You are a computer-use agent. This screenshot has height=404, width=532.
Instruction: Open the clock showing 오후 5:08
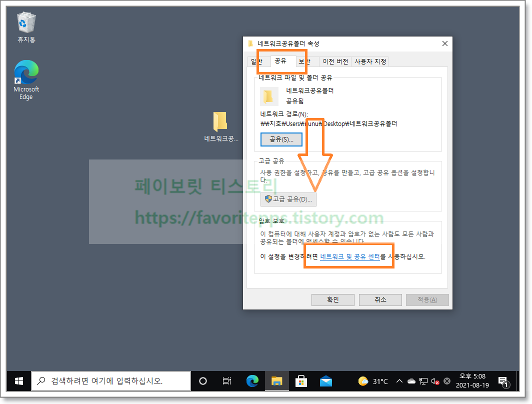pos(472,380)
